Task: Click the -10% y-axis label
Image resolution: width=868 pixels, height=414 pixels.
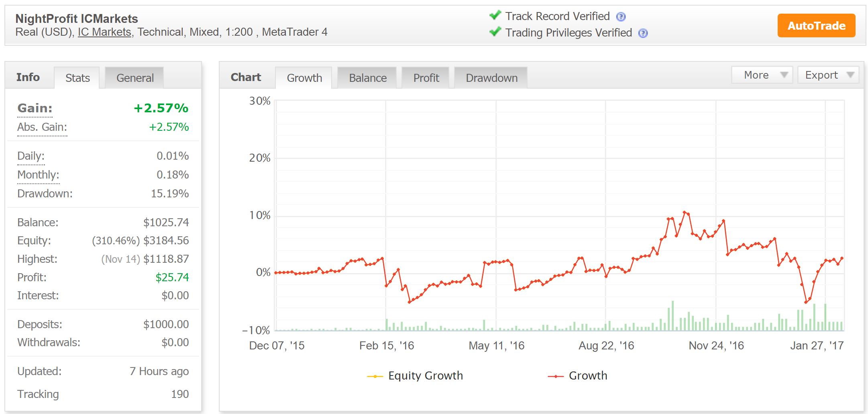Action: pos(256,331)
